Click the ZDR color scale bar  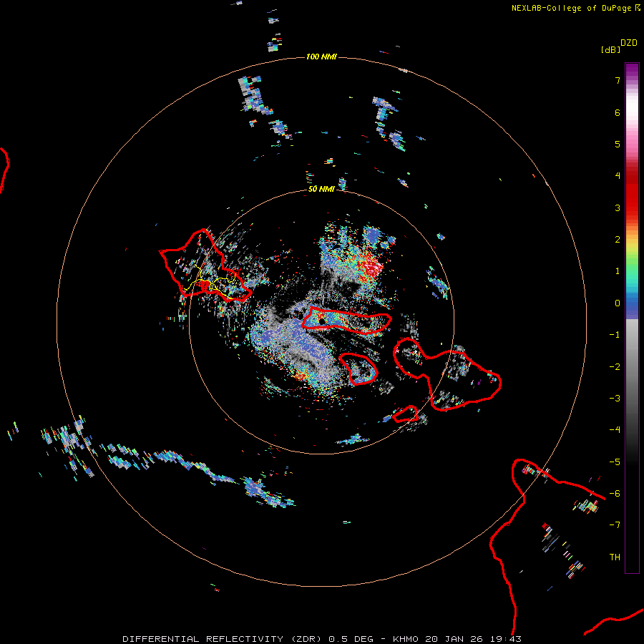pos(632,318)
